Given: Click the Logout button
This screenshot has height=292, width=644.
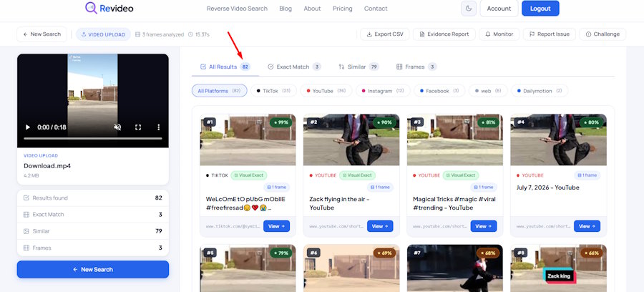Looking at the screenshot, I should click(540, 8).
